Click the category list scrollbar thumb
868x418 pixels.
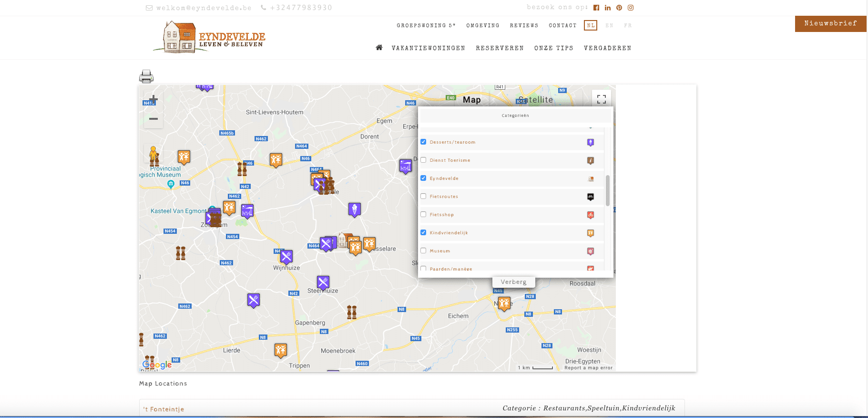pyautogui.click(x=608, y=190)
